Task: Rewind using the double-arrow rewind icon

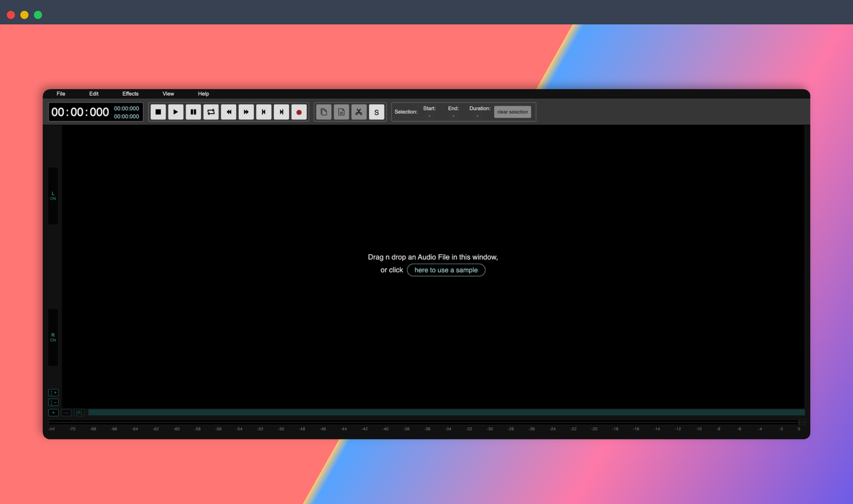Action: (229, 111)
